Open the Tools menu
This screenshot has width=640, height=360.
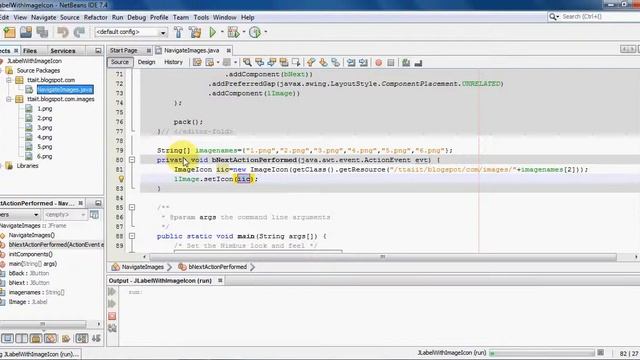click(201, 18)
